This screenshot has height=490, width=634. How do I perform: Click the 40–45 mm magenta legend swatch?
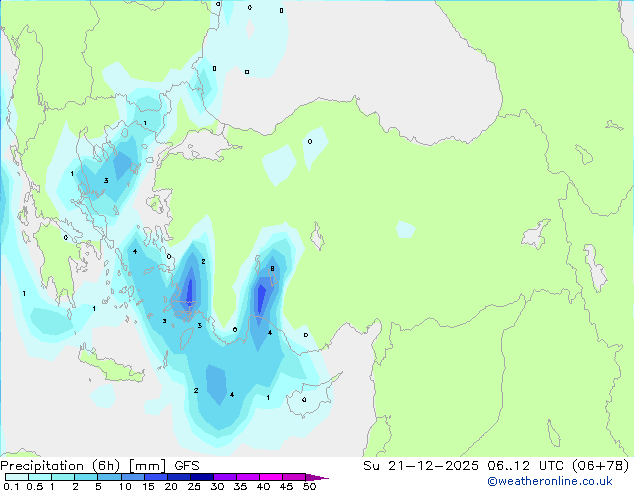pos(271,477)
